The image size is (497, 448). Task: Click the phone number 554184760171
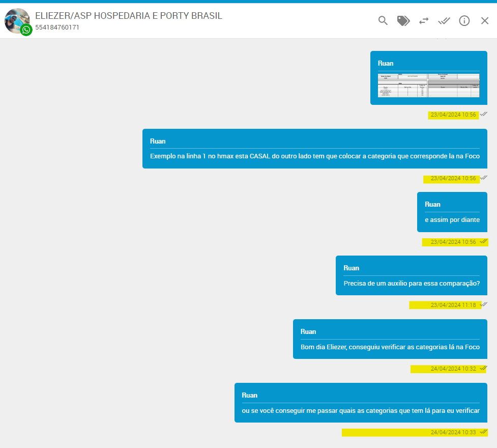tap(57, 27)
